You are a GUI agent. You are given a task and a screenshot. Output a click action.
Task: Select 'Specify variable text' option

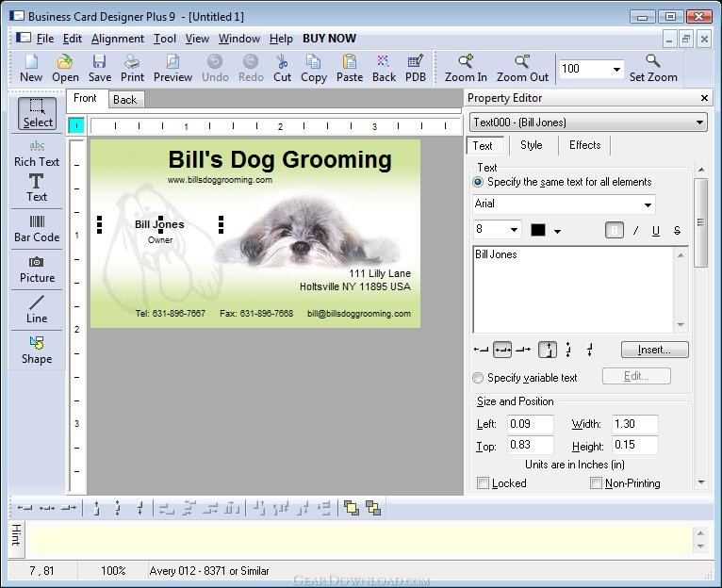pos(478,378)
